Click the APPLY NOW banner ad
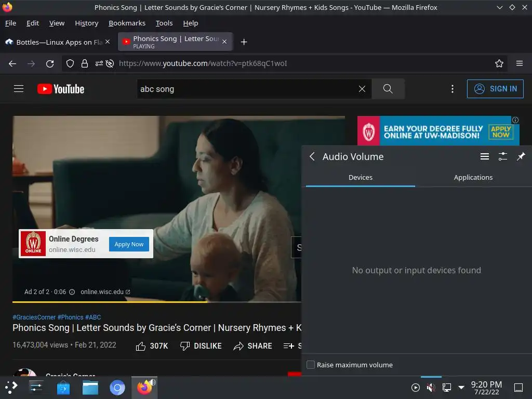 click(x=501, y=131)
